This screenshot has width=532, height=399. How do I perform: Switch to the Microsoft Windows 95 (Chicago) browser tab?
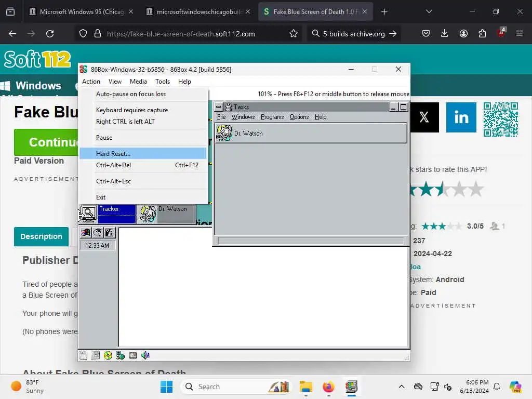(82, 11)
